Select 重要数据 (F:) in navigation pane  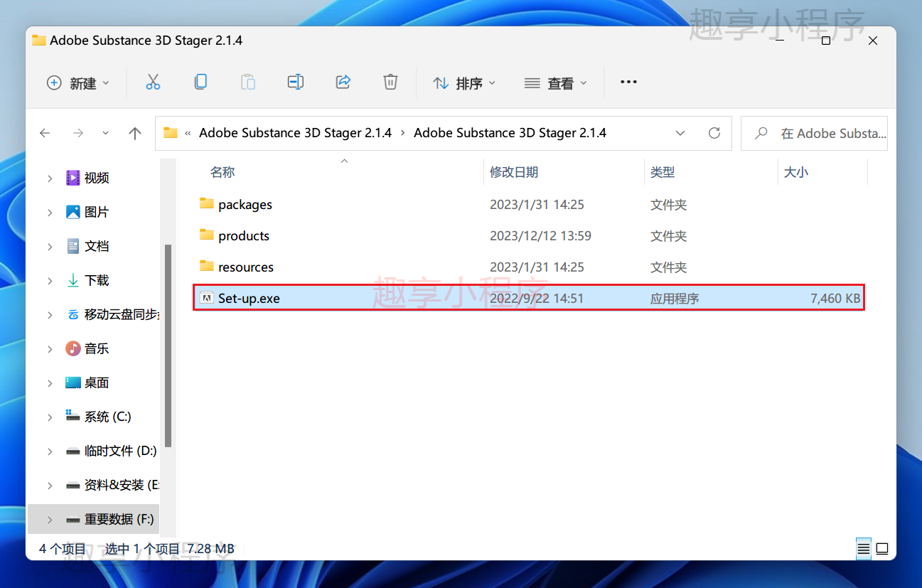[119, 519]
